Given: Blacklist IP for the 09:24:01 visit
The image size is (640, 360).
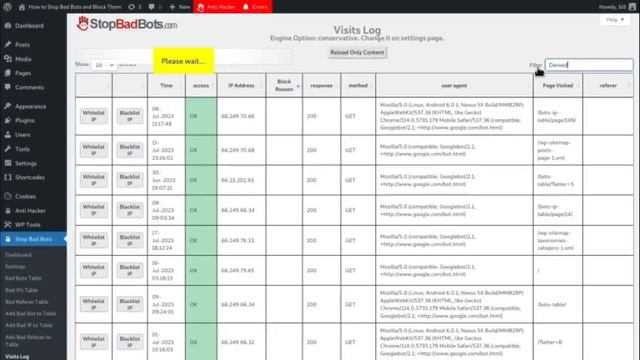Looking at the screenshot, I should (130, 304).
